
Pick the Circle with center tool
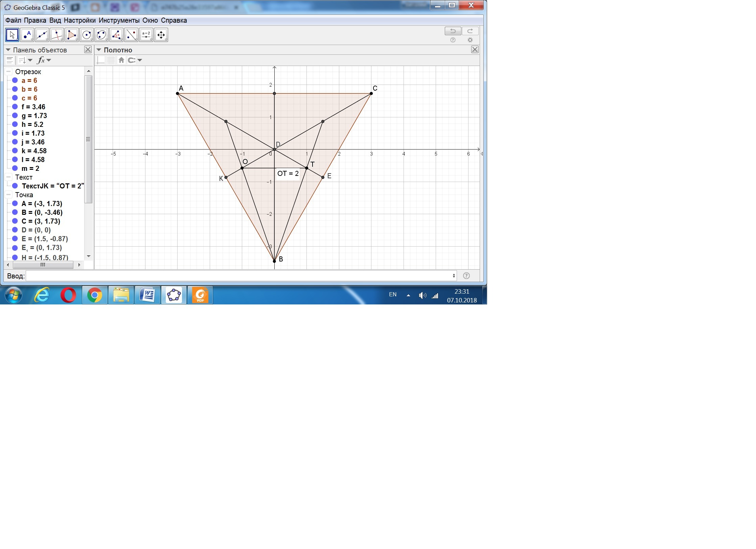tap(87, 35)
